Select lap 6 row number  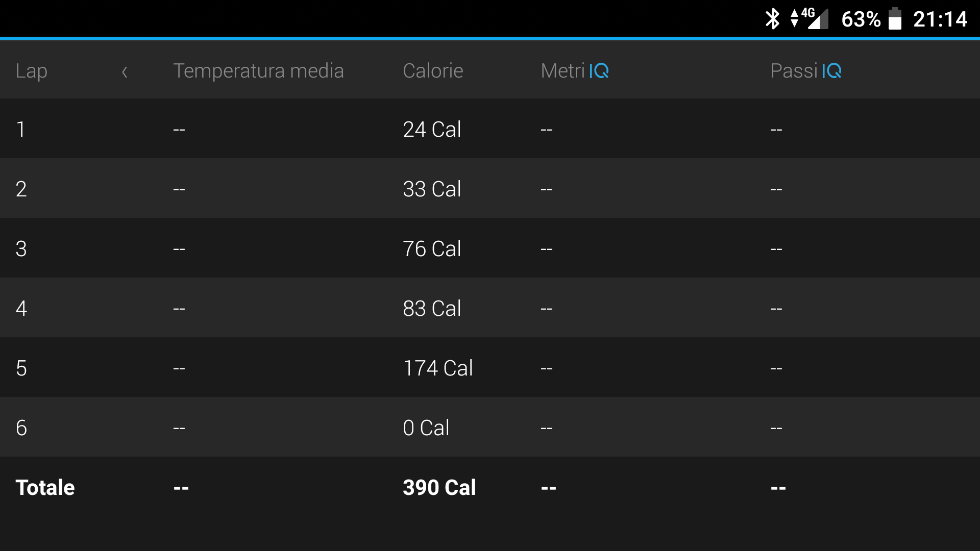point(21,428)
